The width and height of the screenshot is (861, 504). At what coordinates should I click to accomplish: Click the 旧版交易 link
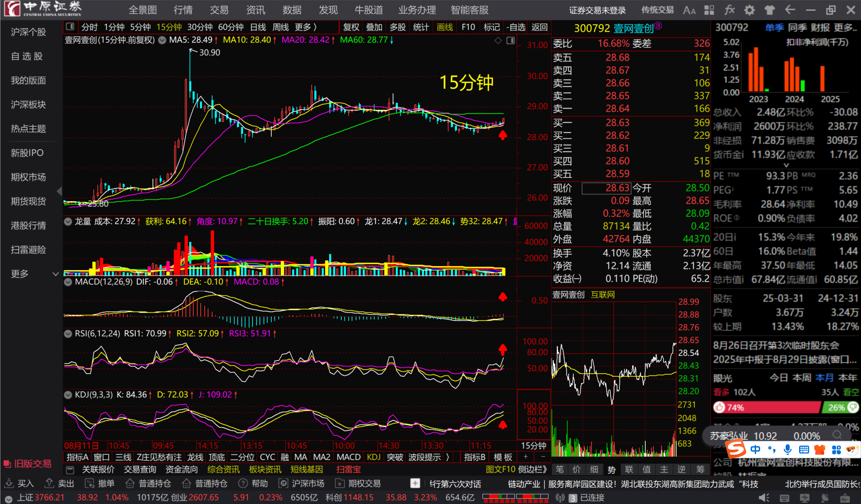tap(28, 464)
